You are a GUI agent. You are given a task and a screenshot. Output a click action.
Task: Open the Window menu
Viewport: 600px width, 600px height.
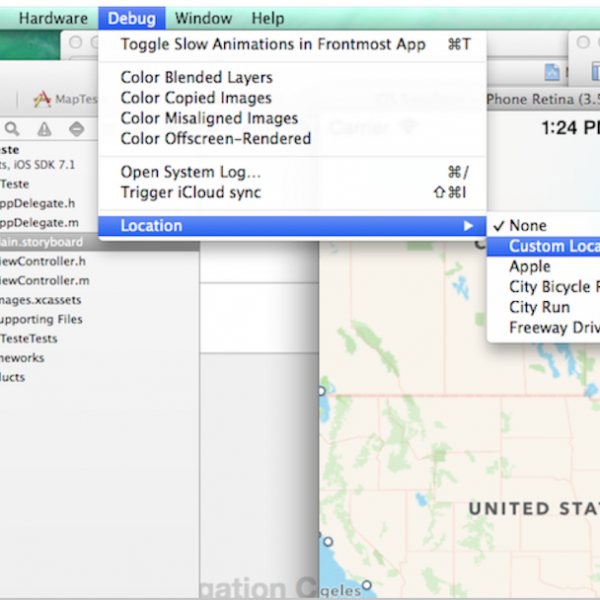pyautogui.click(x=204, y=18)
